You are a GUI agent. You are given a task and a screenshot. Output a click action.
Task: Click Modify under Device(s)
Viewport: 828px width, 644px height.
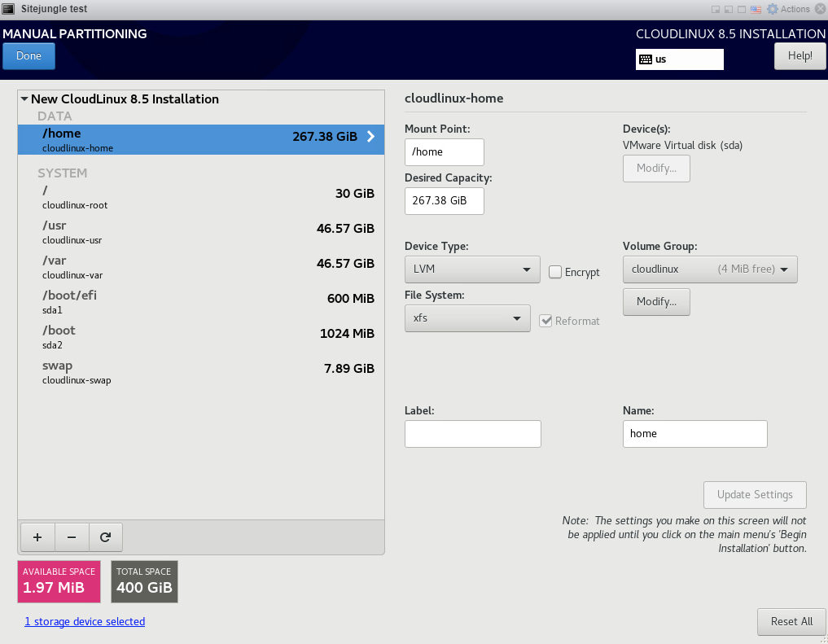[x=656, y=169]
